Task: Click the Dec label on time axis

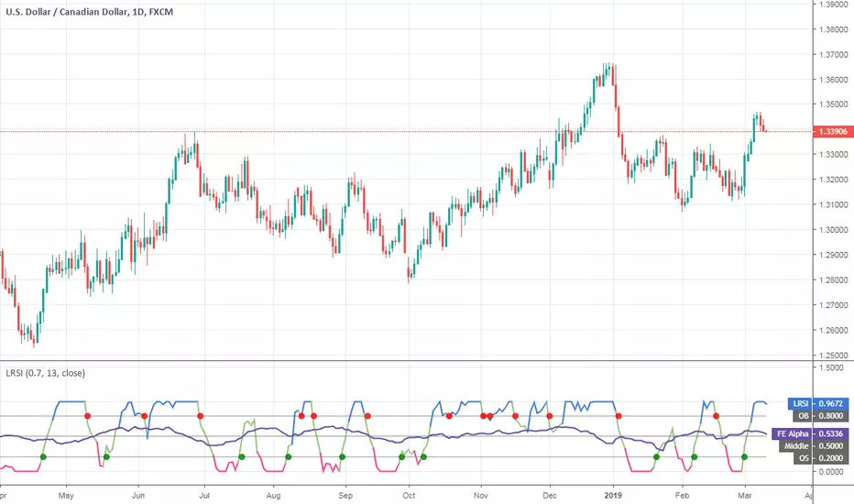Action: pyautogui.click(x=550, y=495)
